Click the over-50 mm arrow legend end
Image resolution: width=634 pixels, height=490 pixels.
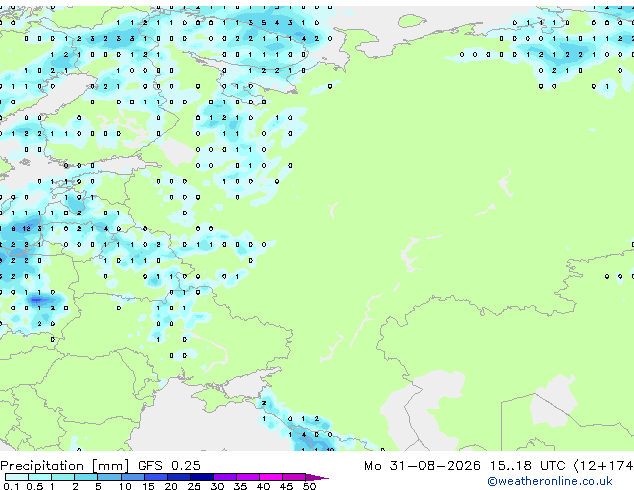[x=317, y=477]
